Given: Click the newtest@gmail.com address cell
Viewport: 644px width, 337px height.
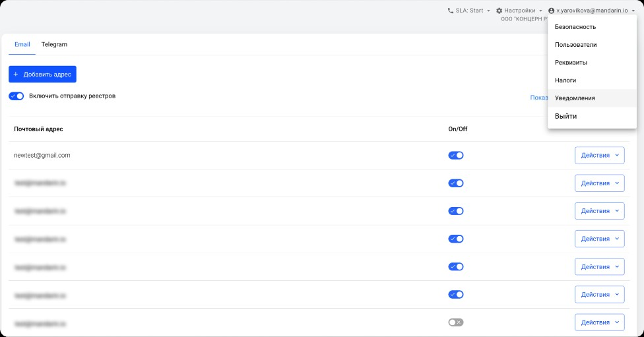Looking at the screenshot, I should tap(42, 156).
